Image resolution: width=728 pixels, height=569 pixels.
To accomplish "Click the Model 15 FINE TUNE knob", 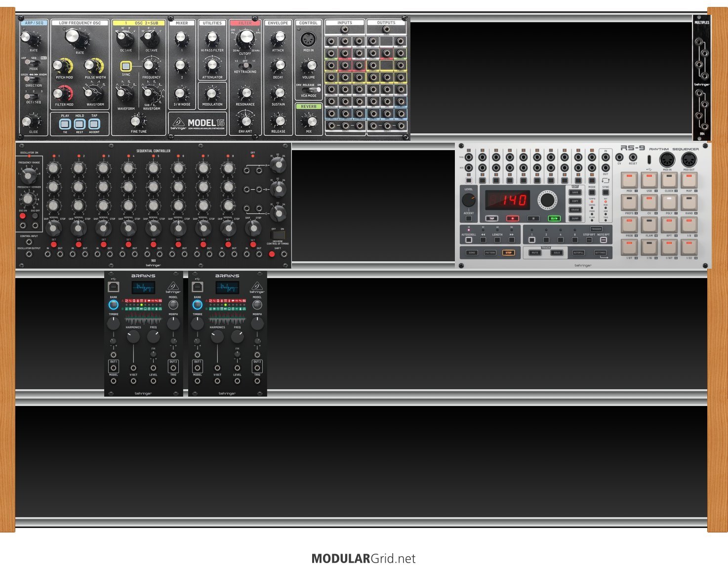I will point(138,121).
